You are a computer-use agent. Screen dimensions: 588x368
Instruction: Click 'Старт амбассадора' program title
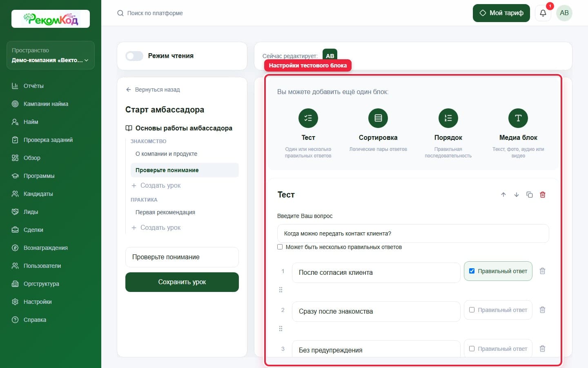pos(165,110)
